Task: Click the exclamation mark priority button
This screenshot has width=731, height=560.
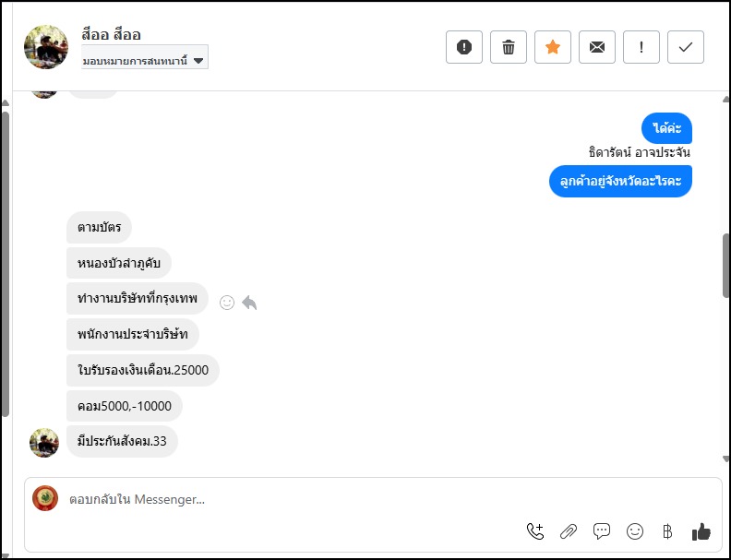Action: (x=641, y=47)
